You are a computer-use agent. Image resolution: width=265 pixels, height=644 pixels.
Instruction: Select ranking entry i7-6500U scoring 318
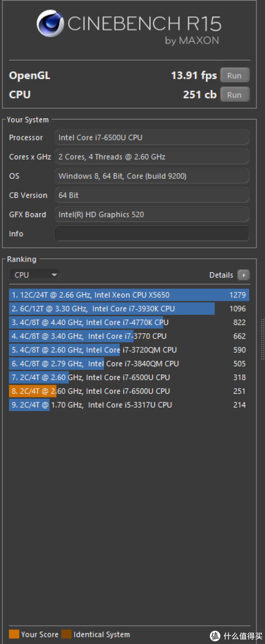pyautogui.click(x=129, y=377)
